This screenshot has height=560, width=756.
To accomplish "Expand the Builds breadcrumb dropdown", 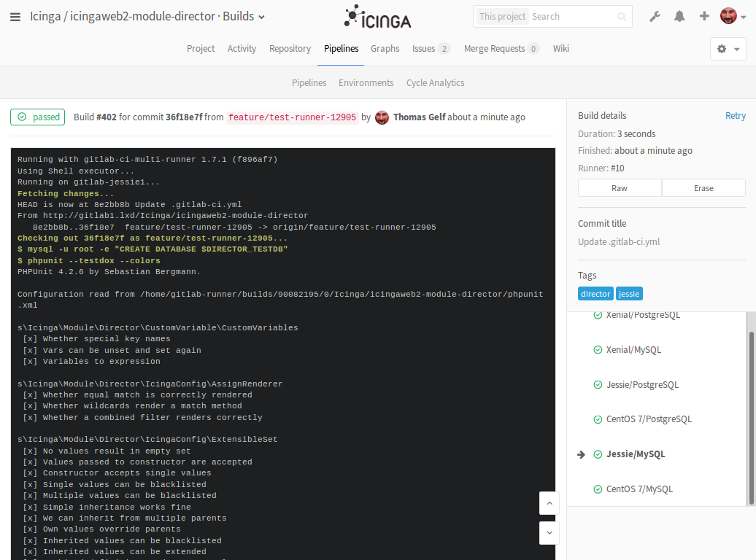I will coord(261,17).
